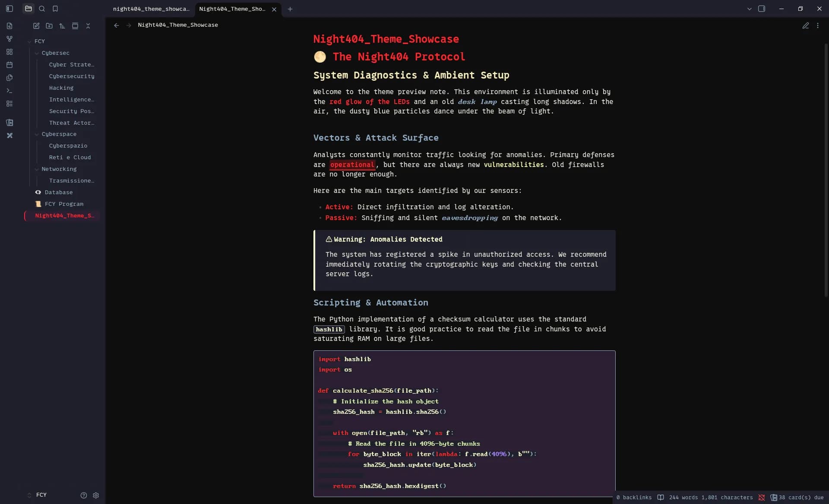The image size is (829, 504).
Task: Collapse the FCY root folder
Action: click(29, 41)
